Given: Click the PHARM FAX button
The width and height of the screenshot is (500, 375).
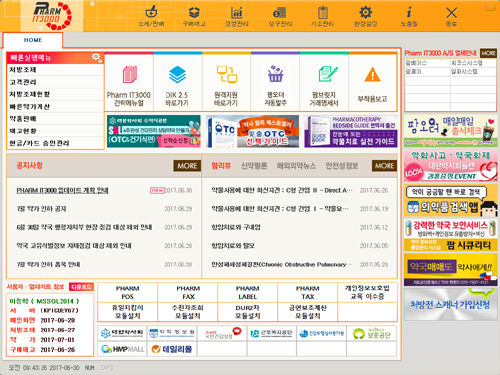Looking at the screenshot, I should [x=188, y=292].
